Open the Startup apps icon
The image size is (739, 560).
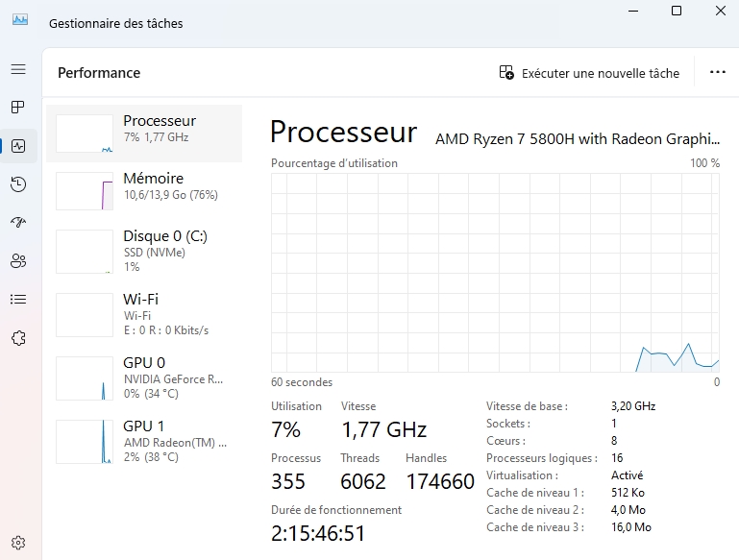click(x=17, y=223)
